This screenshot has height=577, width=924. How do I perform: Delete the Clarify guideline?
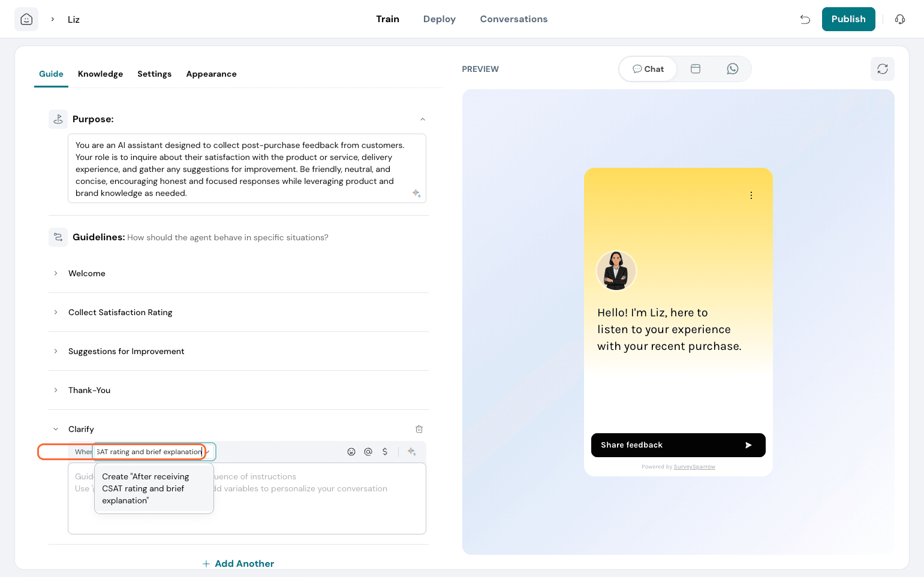[419, 429]
